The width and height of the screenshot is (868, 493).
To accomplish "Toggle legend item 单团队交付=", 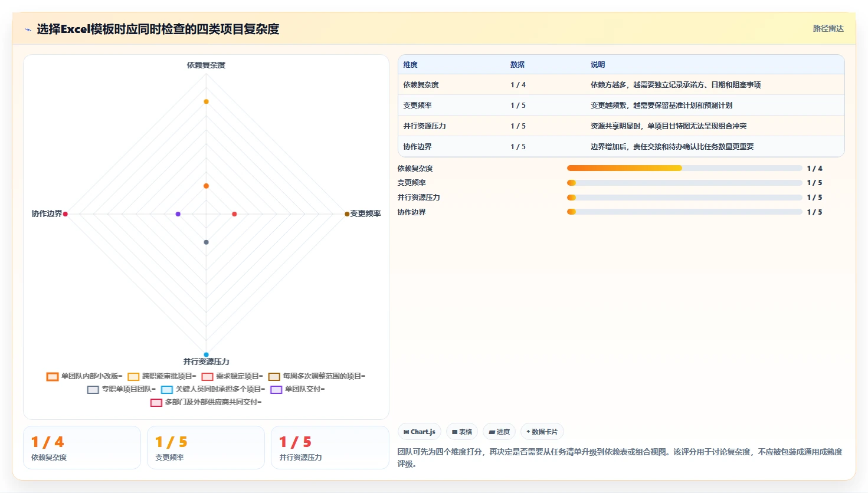I will tap(297, 389).
